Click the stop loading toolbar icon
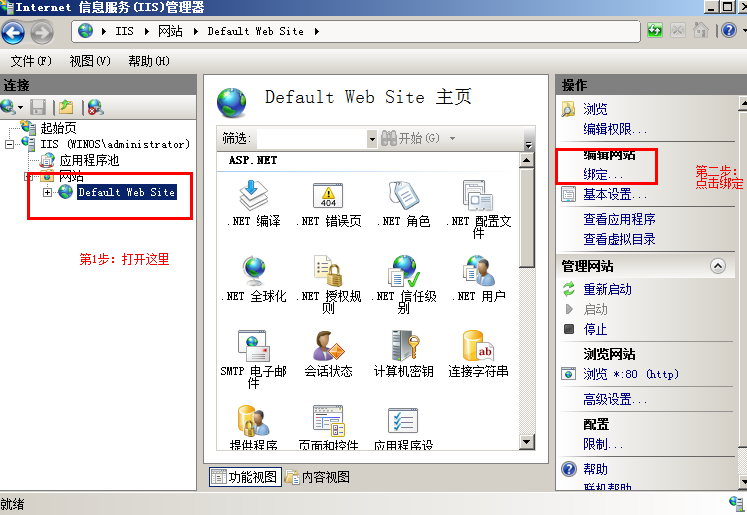The height and width of the screenshot is (515, 747). pos(677,31)
